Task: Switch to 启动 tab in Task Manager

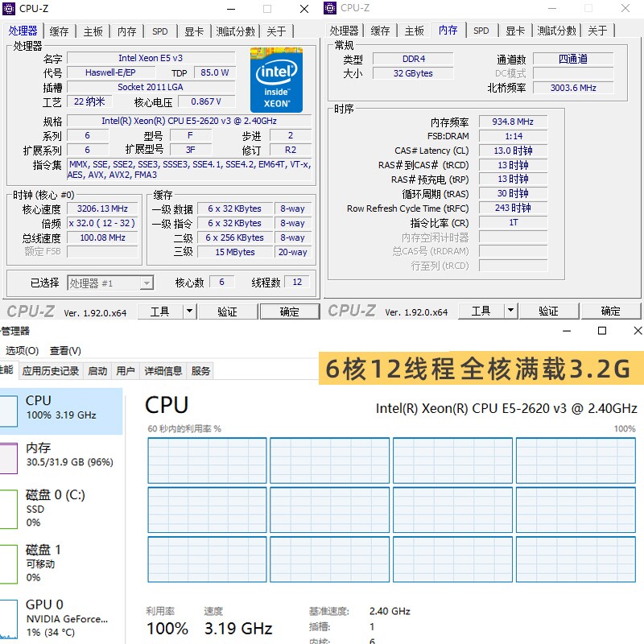Action: click(97, 371)
